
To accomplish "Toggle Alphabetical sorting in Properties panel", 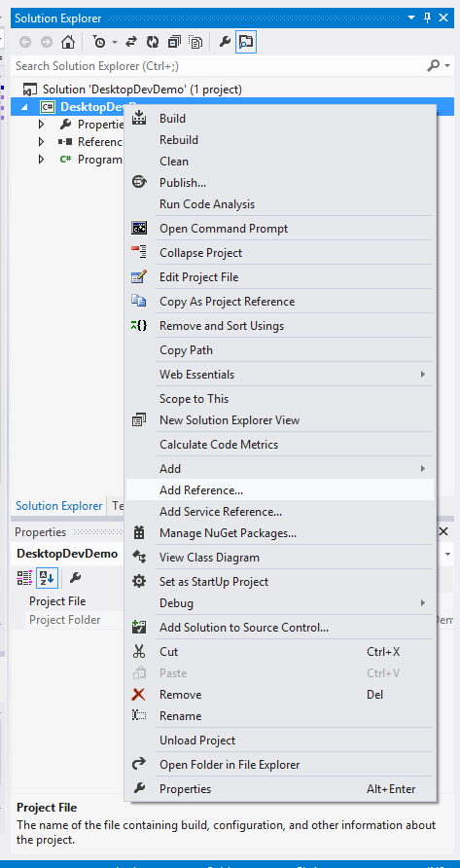I will pyautogui.click(x=47, y=578).
